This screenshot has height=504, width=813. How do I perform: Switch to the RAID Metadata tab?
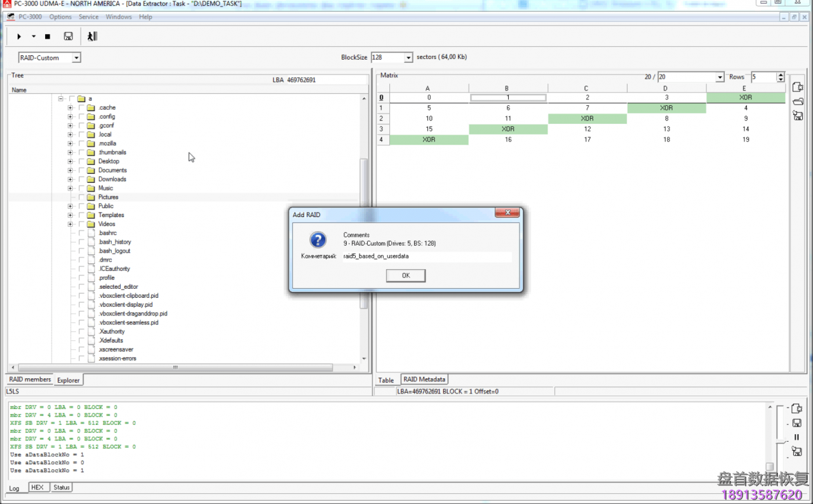pos(424,380)
